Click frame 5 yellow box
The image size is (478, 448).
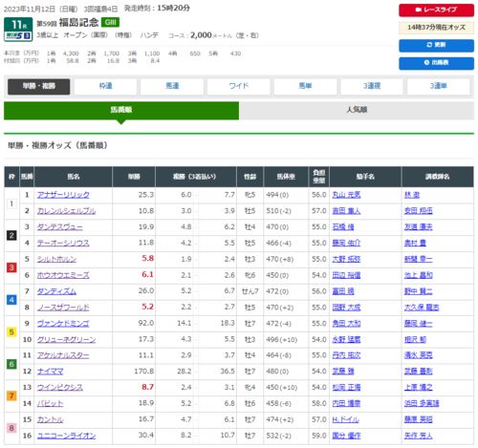(11, 331)
